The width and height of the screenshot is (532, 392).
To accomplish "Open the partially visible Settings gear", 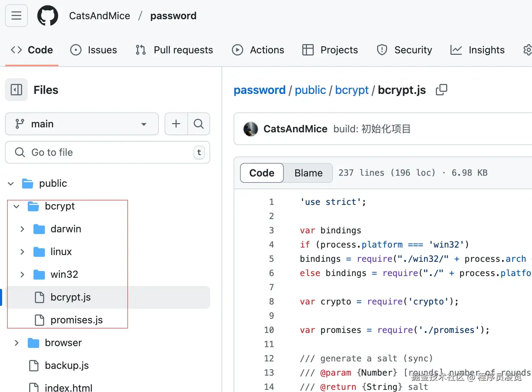I will (x=527, y=50).
